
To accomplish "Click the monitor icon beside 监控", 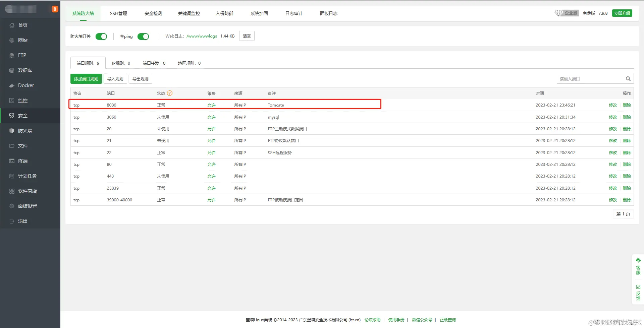I will pyautogui.click(x=12, y=101).
